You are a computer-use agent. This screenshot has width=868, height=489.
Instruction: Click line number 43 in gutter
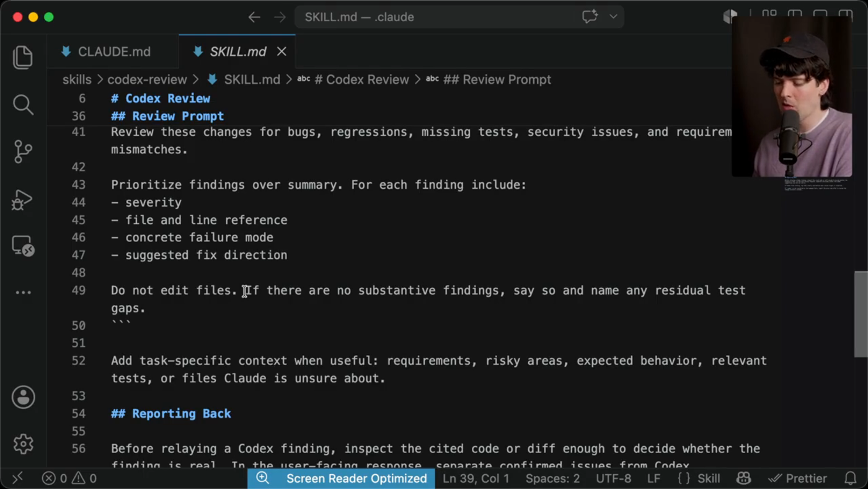coord(79,185)
